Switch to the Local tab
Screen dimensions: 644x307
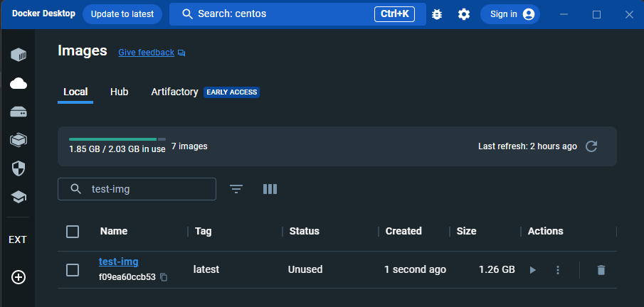click(75, 92)
